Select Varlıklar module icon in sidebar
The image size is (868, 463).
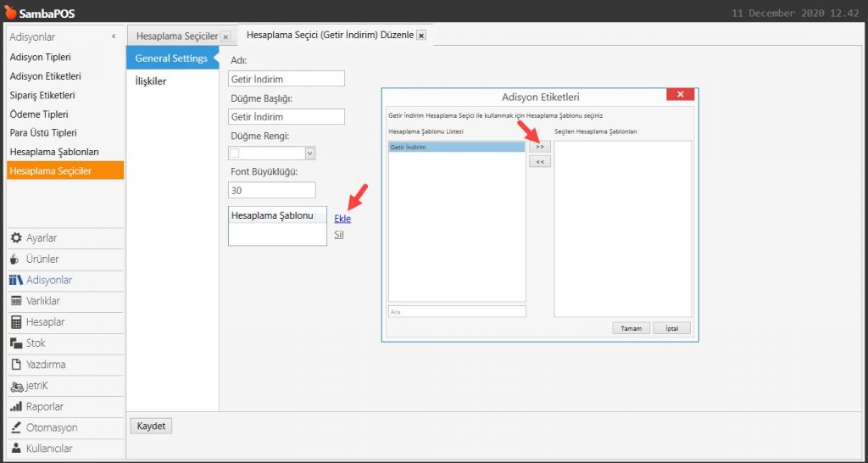pos(16,301)
